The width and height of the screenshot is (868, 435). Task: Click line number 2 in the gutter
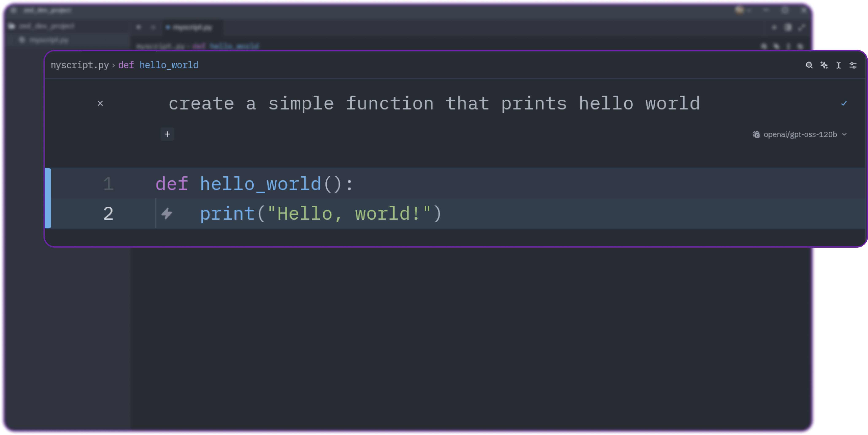[x=108, y=213]
